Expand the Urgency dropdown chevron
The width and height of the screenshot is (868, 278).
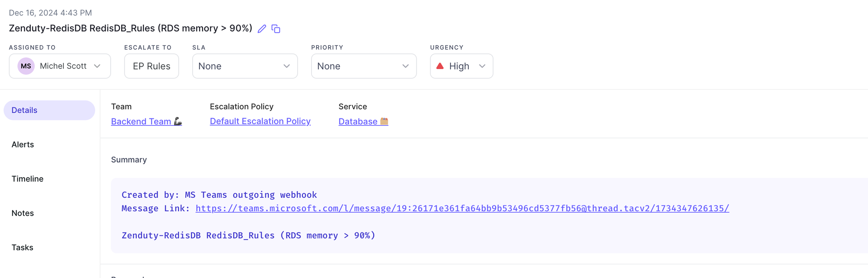point(482,66)
